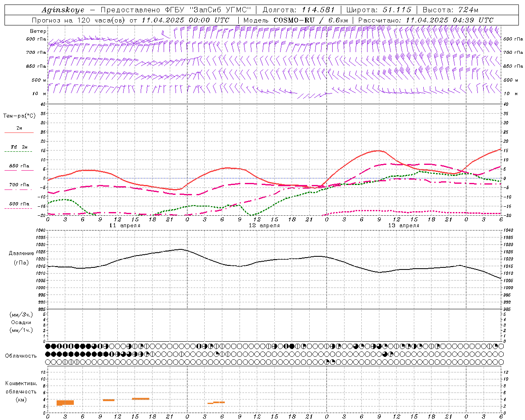Click the 985 value on left pressure axis
The image size is (525, 420).
(41, 309)
